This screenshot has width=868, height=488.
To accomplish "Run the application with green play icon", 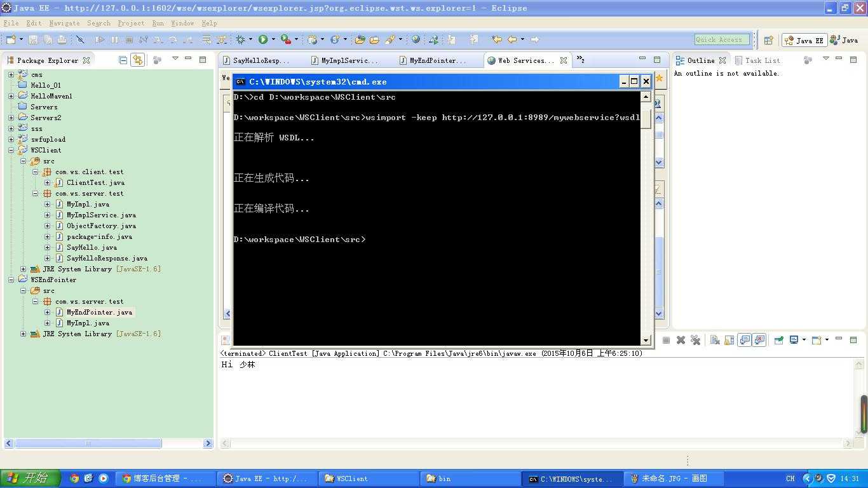I will pyautogui.click(x=263, y=39).
